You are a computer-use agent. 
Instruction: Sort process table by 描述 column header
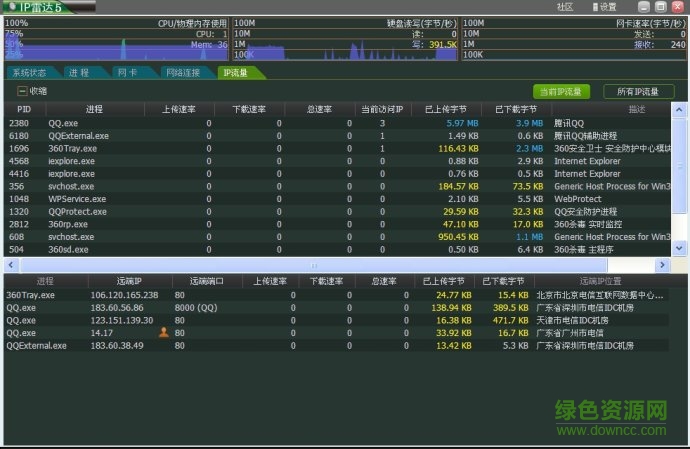(637, 110)
